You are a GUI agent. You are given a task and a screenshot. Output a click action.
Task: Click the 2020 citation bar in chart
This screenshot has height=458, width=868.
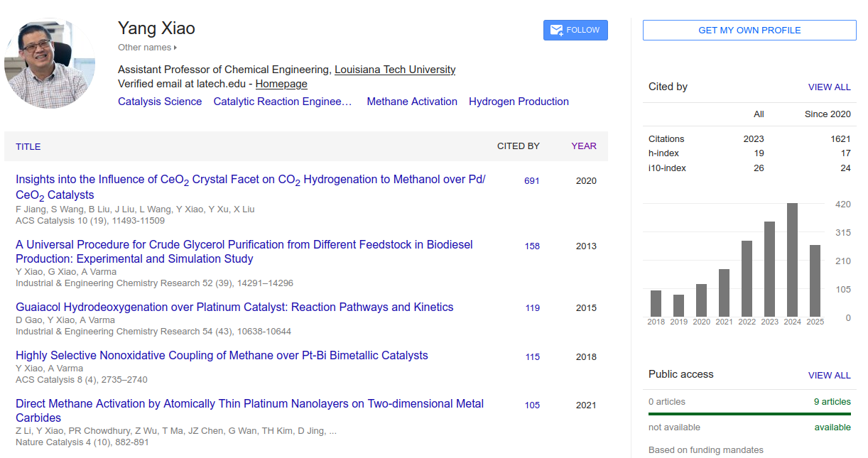click(x=701, y=300)
